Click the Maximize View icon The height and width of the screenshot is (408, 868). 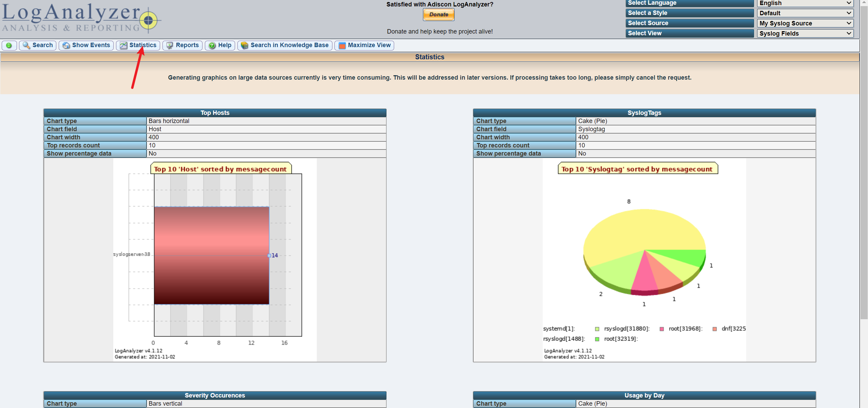[342, 45]
